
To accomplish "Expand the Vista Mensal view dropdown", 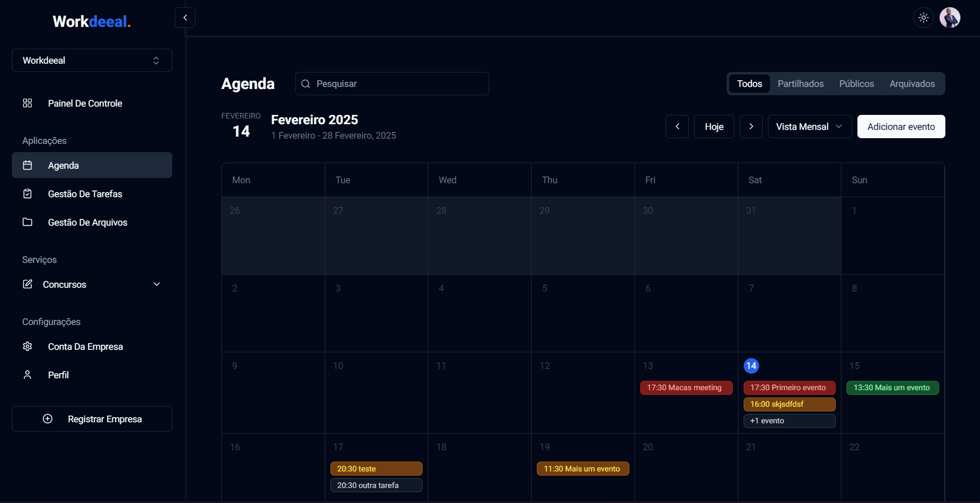I will (809, 126).
